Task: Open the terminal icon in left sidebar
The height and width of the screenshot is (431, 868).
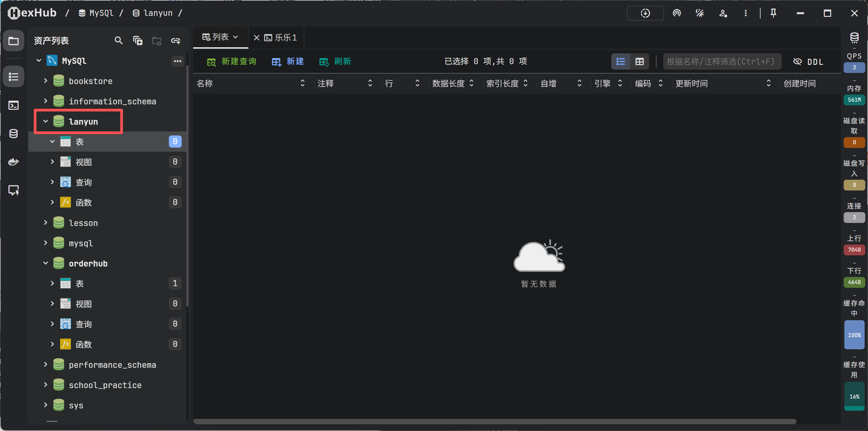Action: click(x=14, y=105)
